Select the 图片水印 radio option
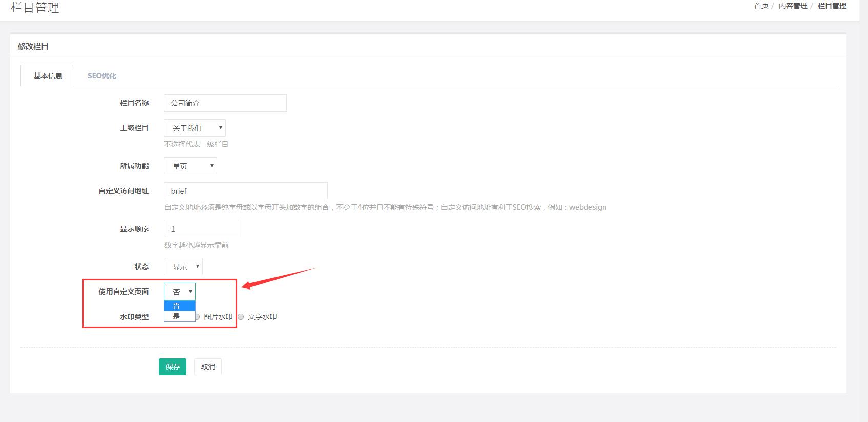The image size is (868, 422). click(x=197, y=317)
